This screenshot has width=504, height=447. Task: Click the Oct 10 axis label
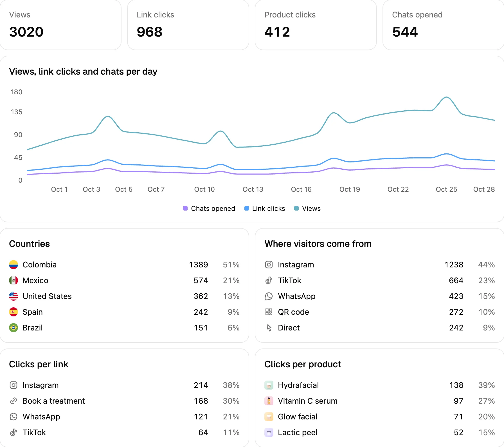204,189
